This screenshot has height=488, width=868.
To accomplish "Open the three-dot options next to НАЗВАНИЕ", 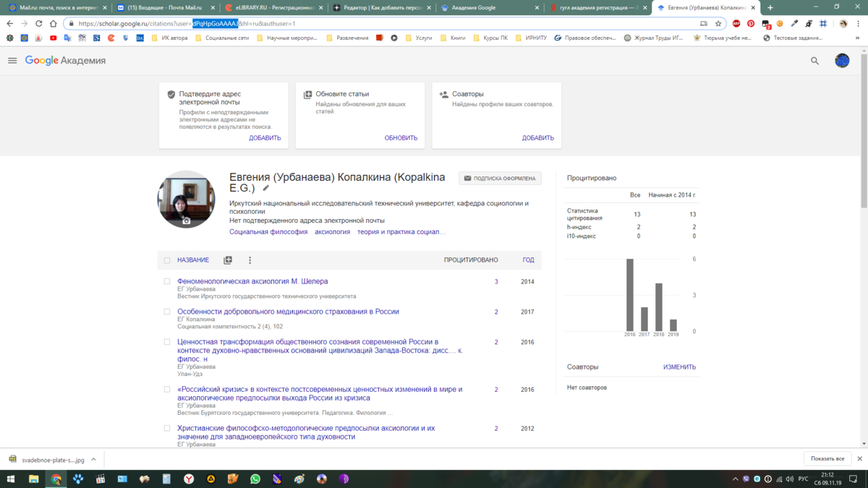I will [x=250, y=260].
